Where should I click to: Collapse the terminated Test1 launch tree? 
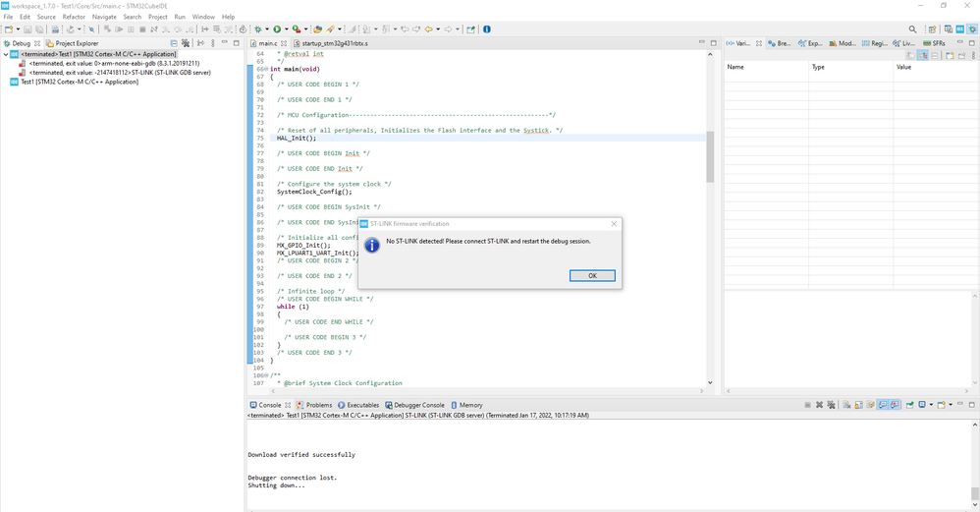[6, 54]
